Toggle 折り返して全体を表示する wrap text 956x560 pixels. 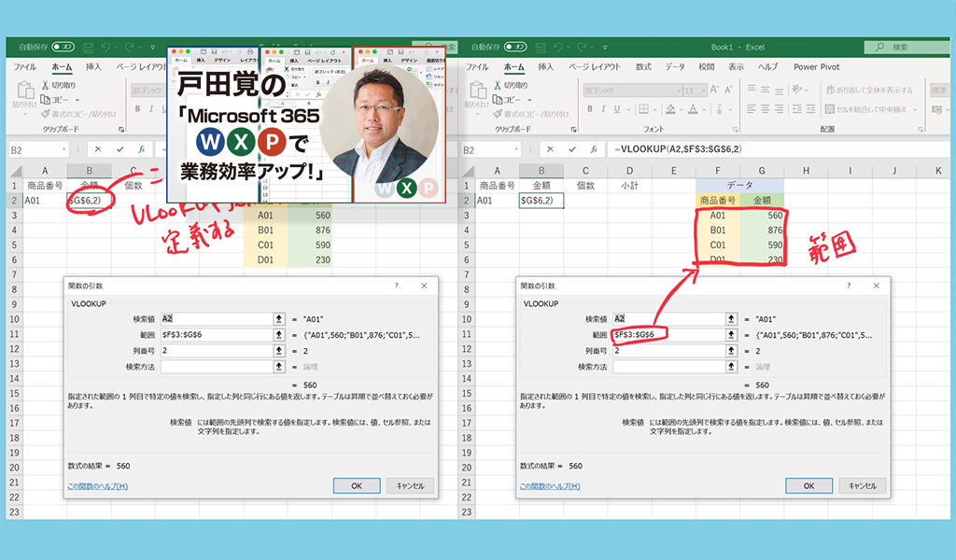click(869, 91)
